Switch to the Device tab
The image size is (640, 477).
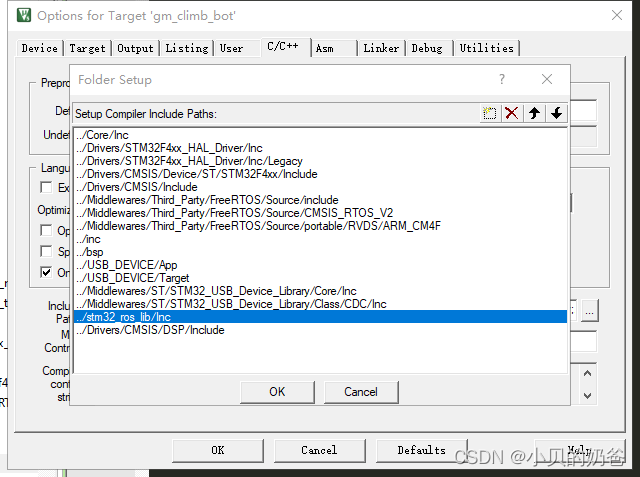[x=40, y=48]
